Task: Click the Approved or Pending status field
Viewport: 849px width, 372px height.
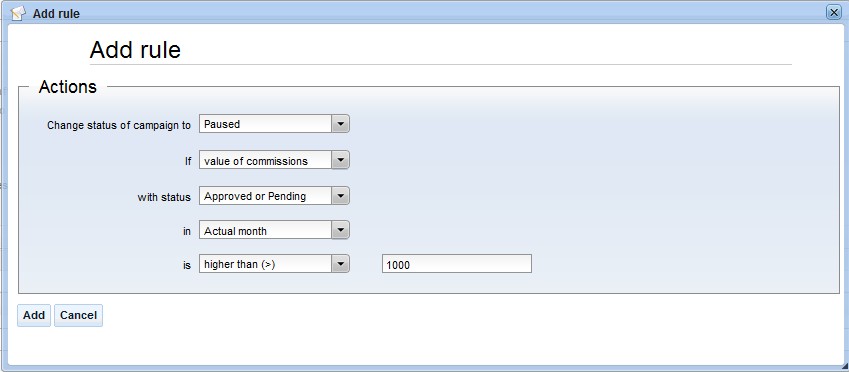Action: (265, 196)
